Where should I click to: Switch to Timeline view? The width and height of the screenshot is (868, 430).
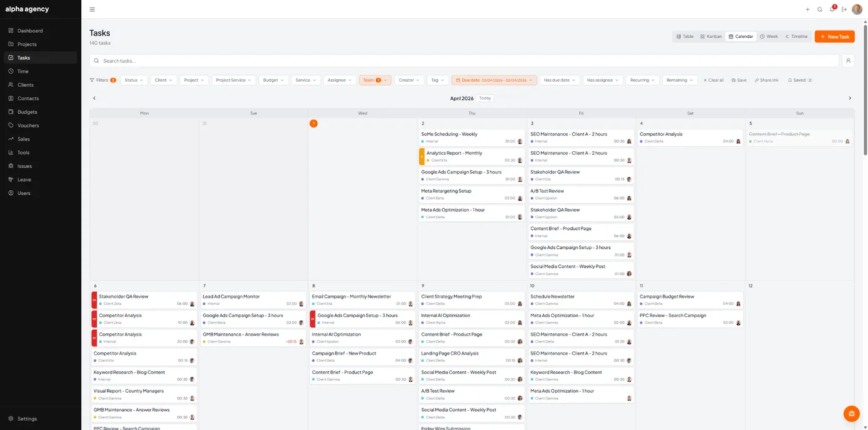pyautogui.click(x=796, y=37)
